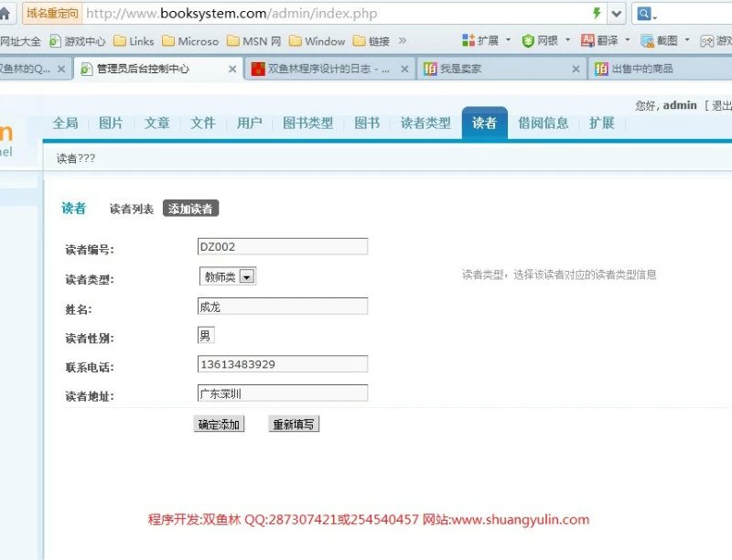Click the 联系电话 field with 13613483929
The height and width of the screenshot is (560, 732).
pyautogui.click(x=283, y=364)
